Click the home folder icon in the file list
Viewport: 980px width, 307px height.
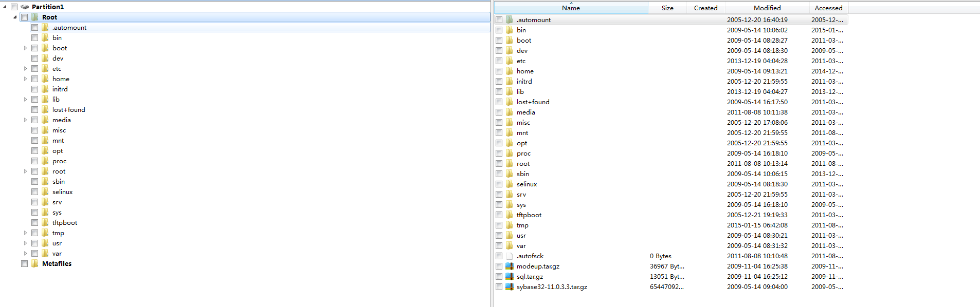(x=510, y=71)
